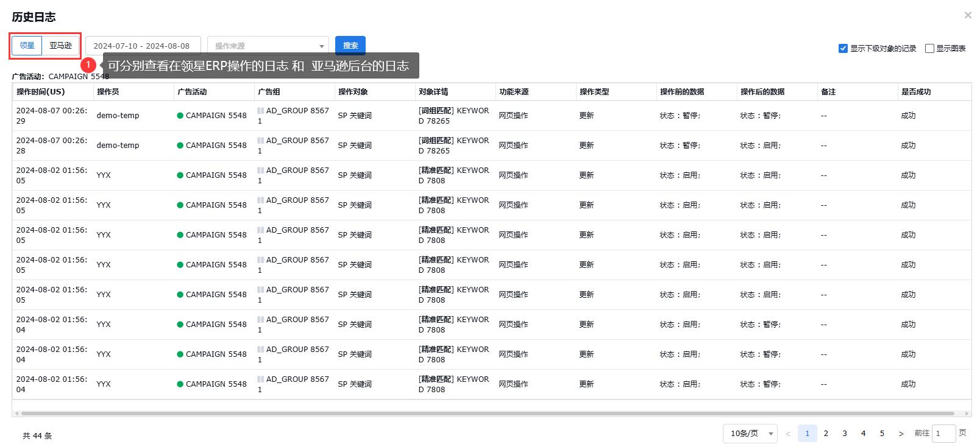This screenshot has width=980, height=447.
Task: Click the next page arrow
Action: click(x=901, y=434)
